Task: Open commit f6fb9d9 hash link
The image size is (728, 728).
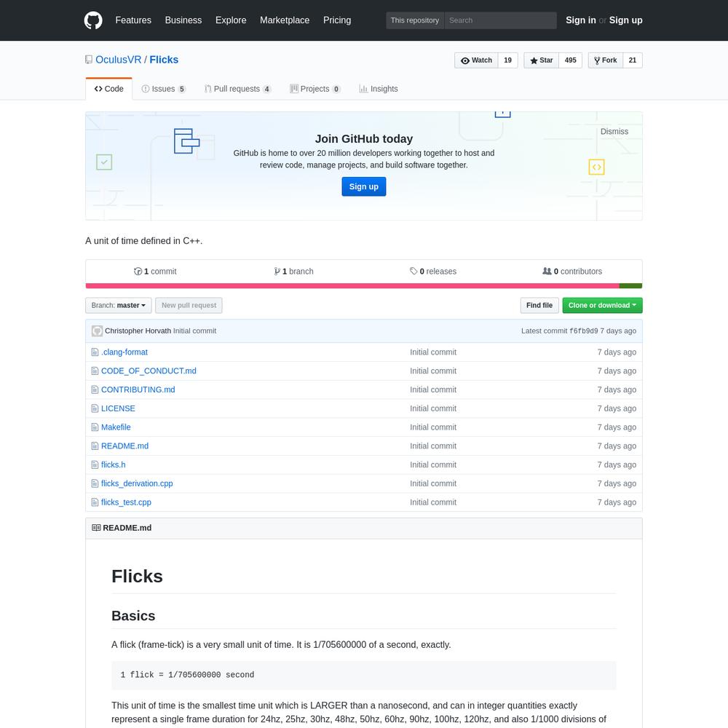Action: pos(584,331)
